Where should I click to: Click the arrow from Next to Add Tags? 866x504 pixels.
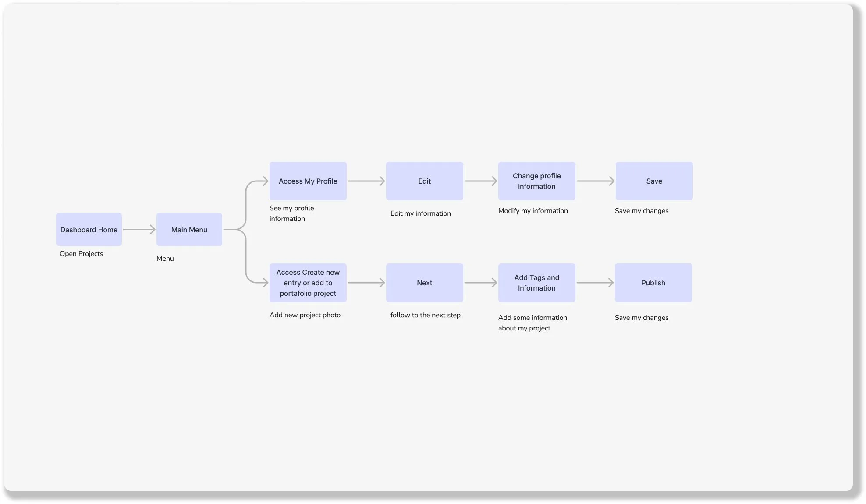pyautogui.click(x=480, y=283)
